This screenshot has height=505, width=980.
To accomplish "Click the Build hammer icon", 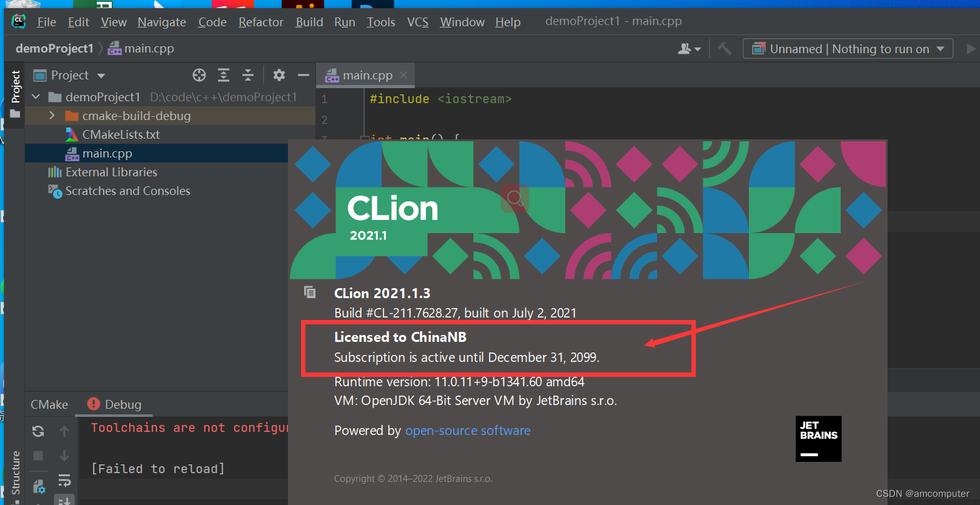I will click(725, 48).
